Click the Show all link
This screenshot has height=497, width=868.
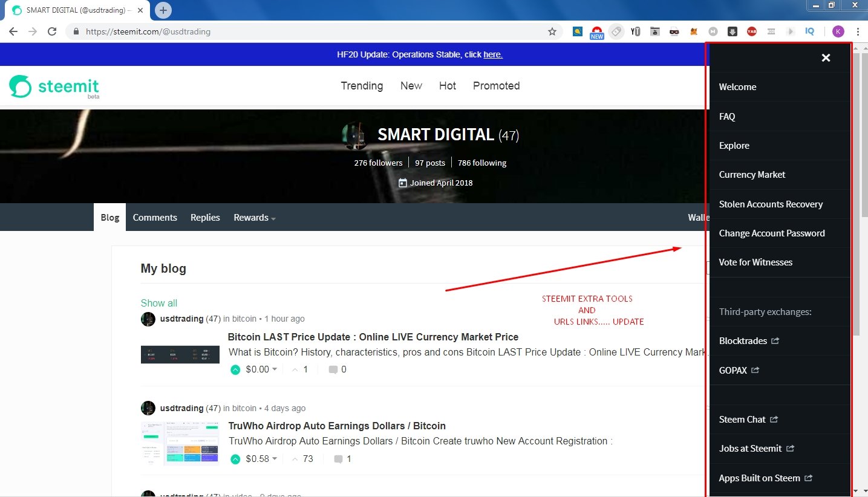point(159,303)
